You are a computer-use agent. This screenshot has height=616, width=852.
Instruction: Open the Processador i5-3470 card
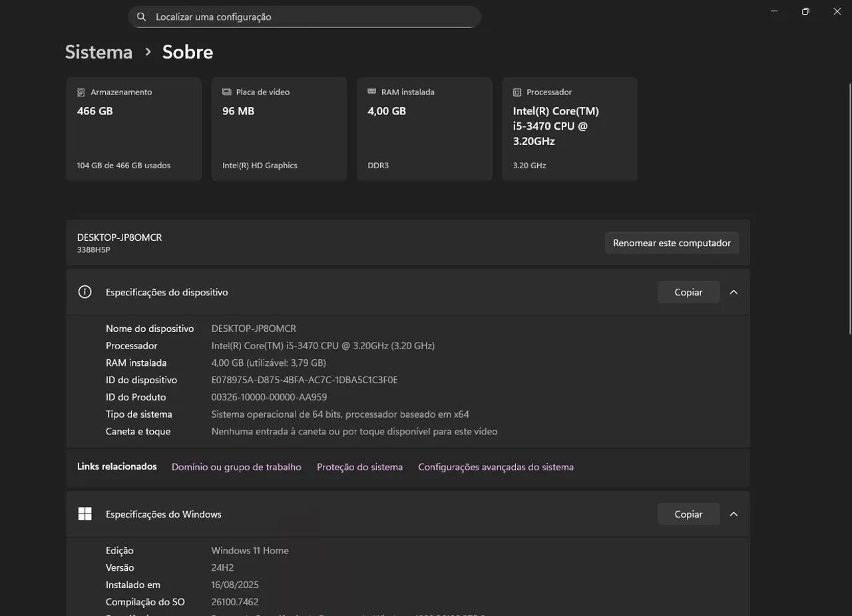coord(569,129)
